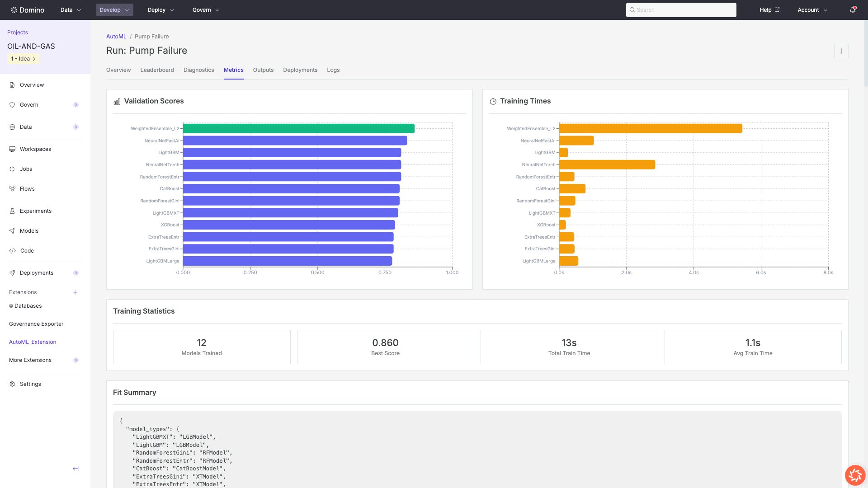
Task: Click the Domino logo icon
Action: [14, 10]
